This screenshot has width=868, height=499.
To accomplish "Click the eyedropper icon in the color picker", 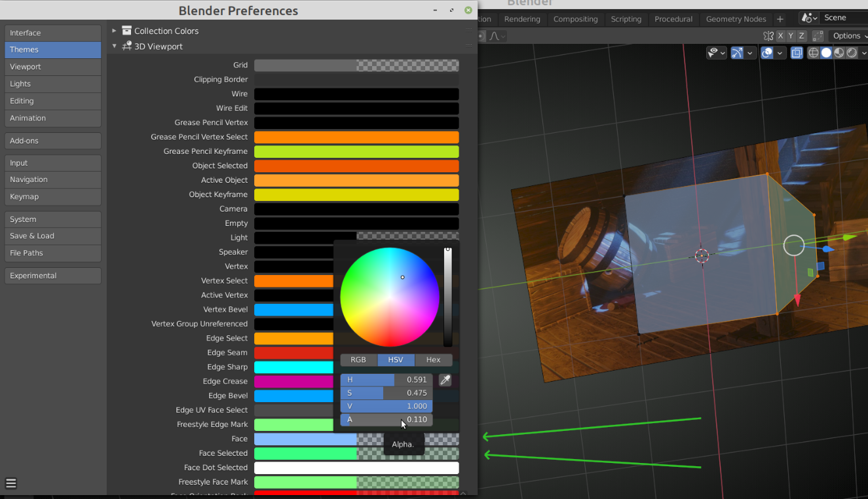I will [x=445, y=380].
